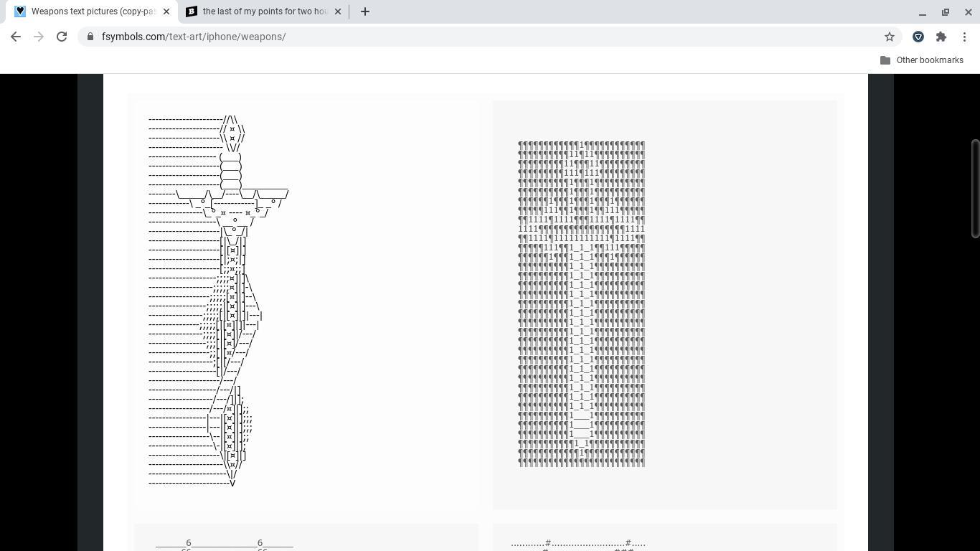This screenshot has width=980, height=551.
Task: View site information via the lock icon
Action: [x=90, y=37]
